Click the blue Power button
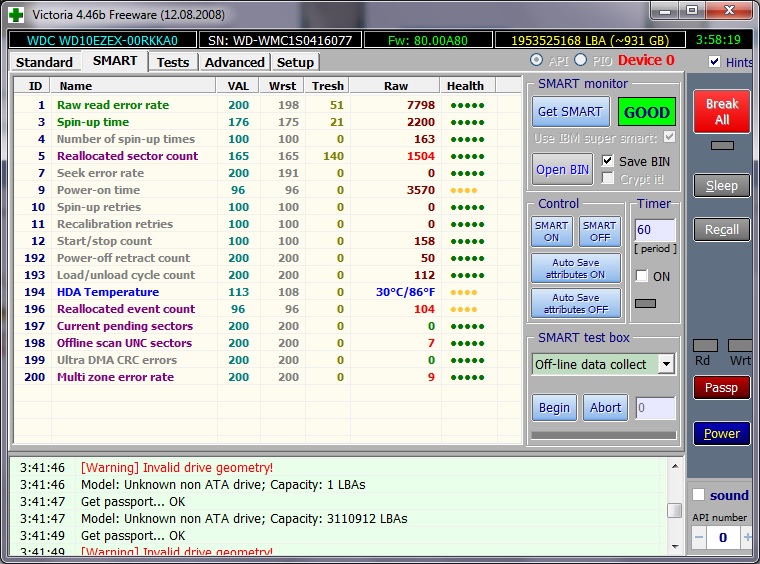 [722, 433]
